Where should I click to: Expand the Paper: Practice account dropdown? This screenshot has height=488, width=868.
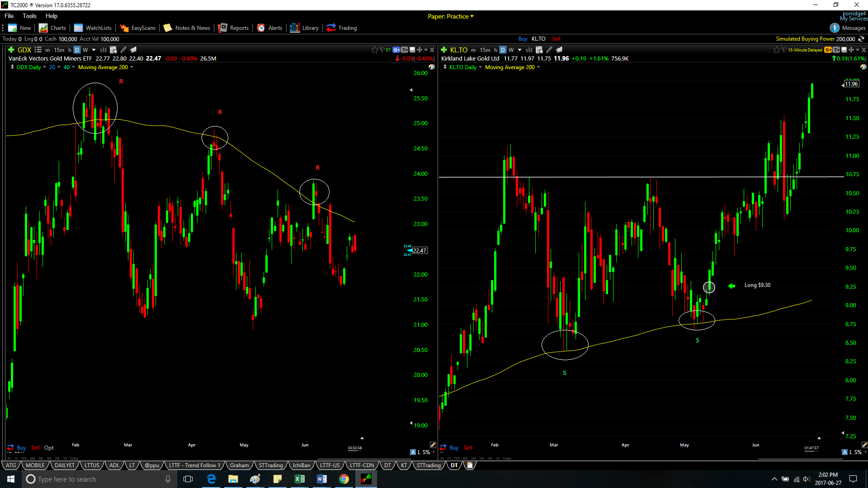[472, 16]
